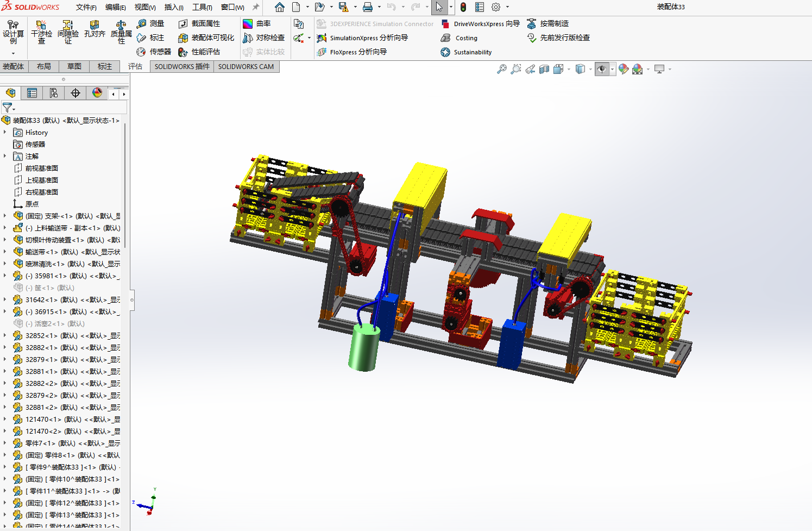Click 截面属性 section properties
This screenshot has width=812, height=531.
(199, 23)
